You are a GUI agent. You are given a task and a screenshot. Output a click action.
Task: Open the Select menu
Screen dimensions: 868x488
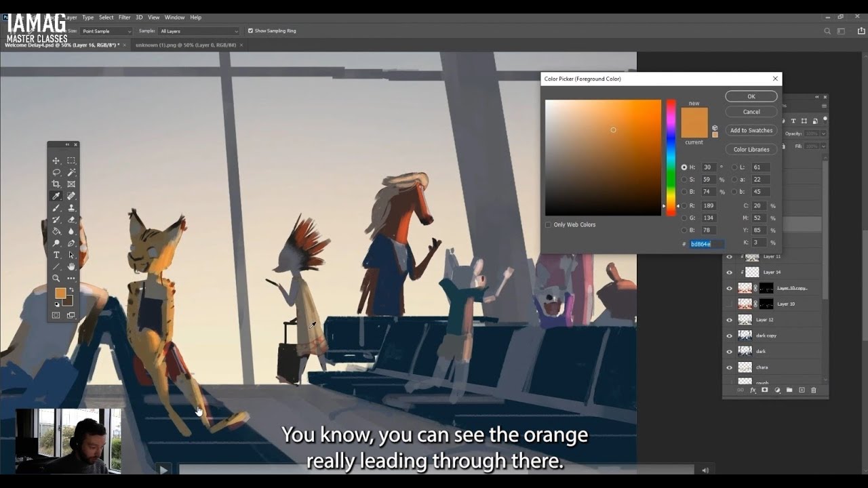click(106, 17)
